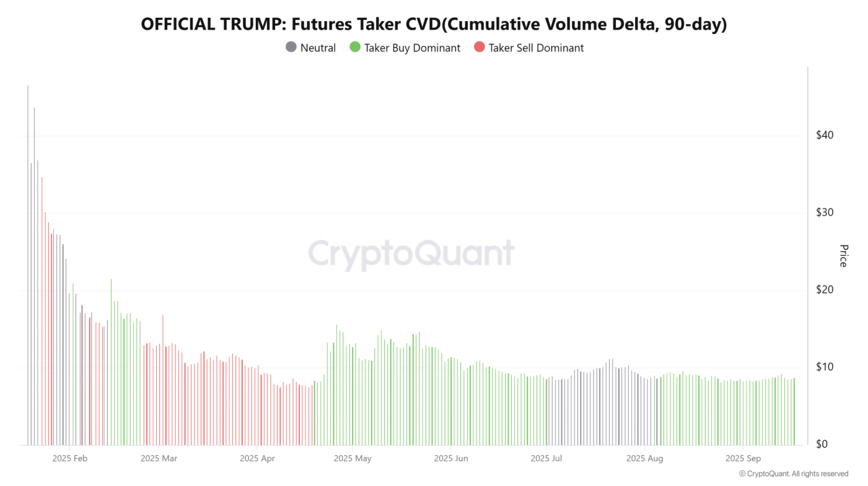Click the CryptoQuant watermark in the chart
The width and height of the screenshot is (868, 486).
click(x=411, y=253)
